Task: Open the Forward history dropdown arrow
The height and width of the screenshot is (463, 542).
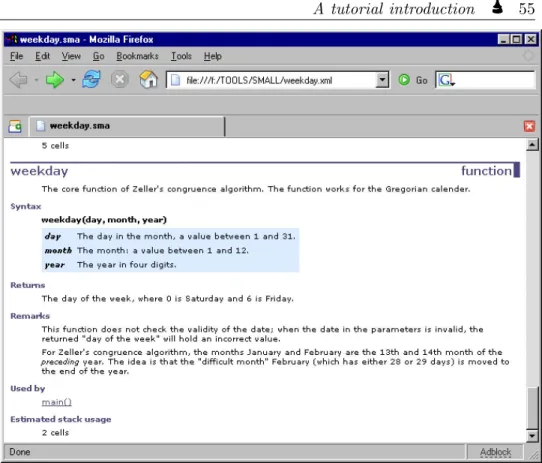Action: tap(73, 80)
